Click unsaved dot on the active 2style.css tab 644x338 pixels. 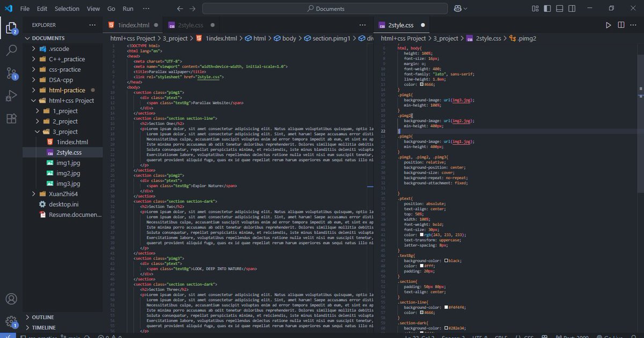tap(423, 25)
